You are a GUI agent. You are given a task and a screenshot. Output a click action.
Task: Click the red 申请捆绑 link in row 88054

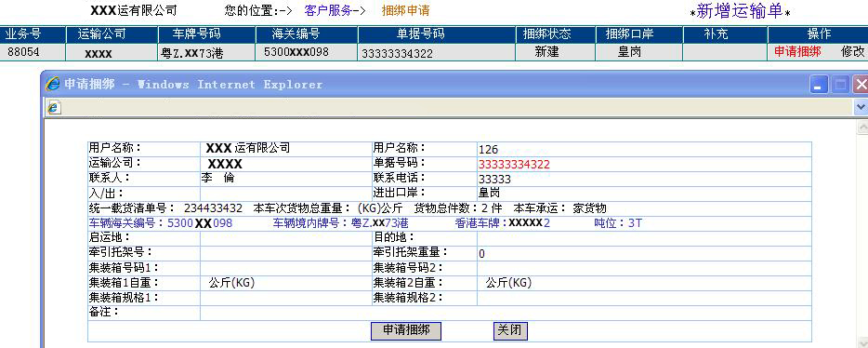pos(797,51)
